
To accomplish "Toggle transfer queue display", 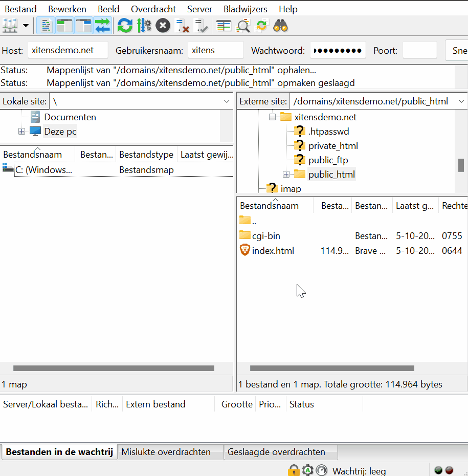I will tap(102, 26).
